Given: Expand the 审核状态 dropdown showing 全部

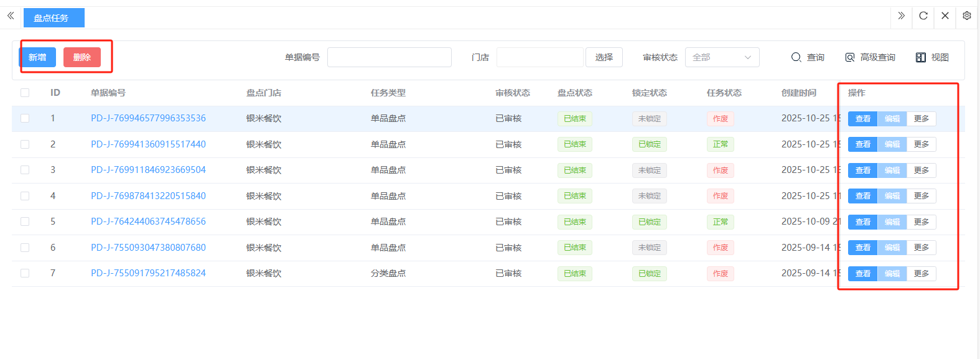Looking at the screenshot, I should [x=722, y=57].
